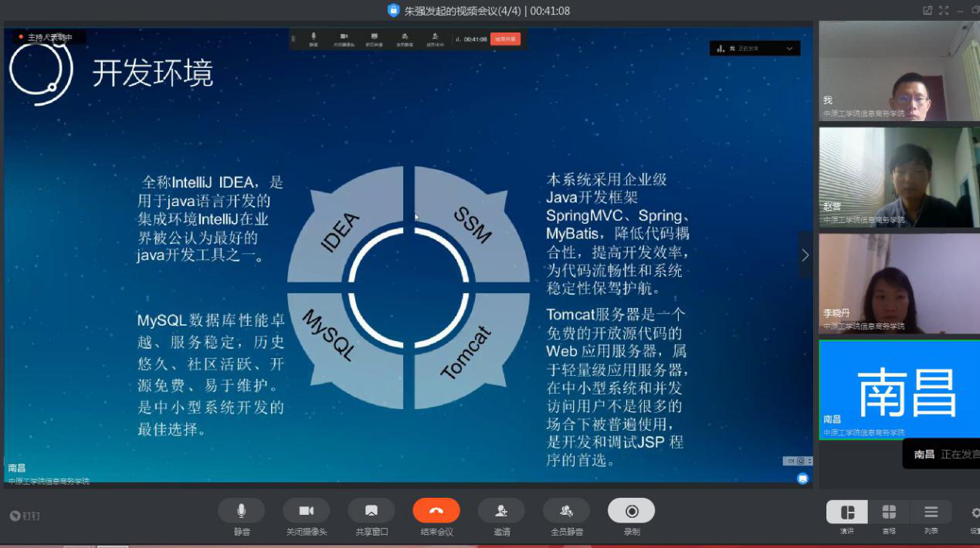The image size is (980, 548).
Task: Click the lock security icon in title bar
Action: coord(393,10)
